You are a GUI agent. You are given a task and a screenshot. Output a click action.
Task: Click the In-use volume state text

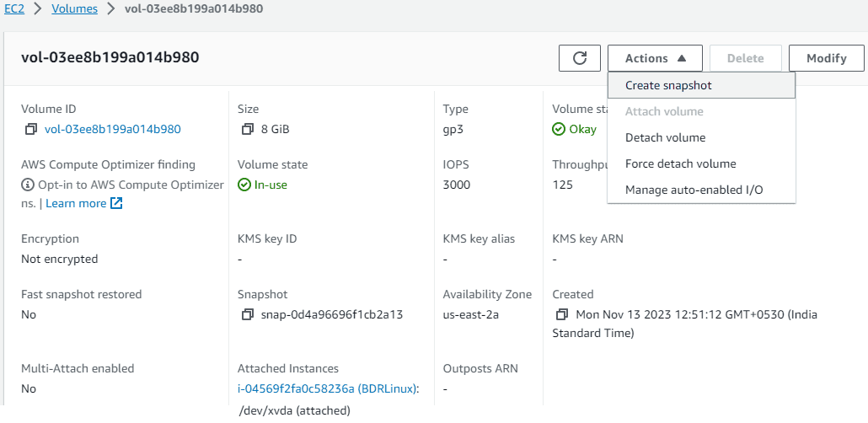pos(271,185)
